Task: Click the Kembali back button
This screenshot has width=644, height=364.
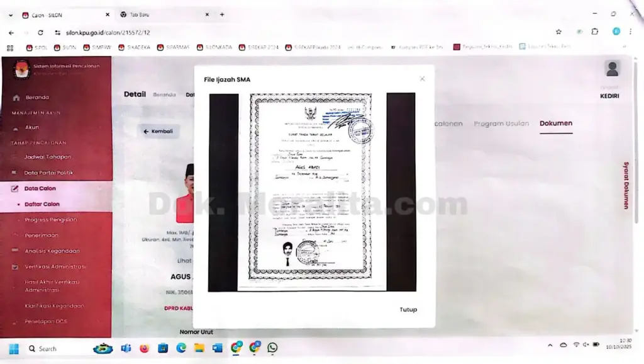Action: click(158, 131)
